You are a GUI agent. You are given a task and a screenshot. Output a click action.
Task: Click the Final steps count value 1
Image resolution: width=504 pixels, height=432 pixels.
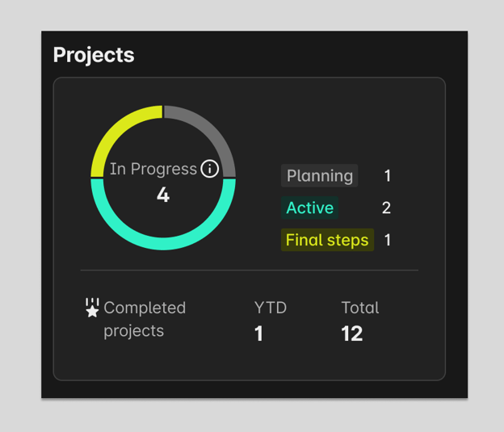coord(388,240)
